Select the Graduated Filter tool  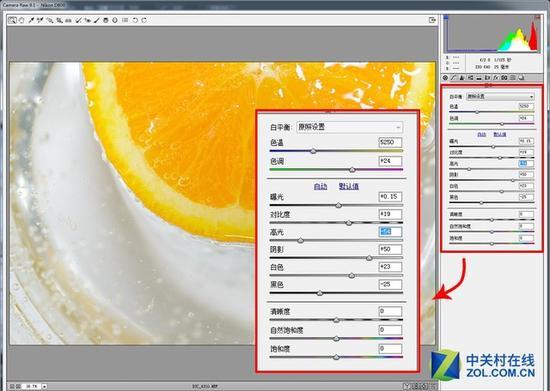[x=106, y=20]
